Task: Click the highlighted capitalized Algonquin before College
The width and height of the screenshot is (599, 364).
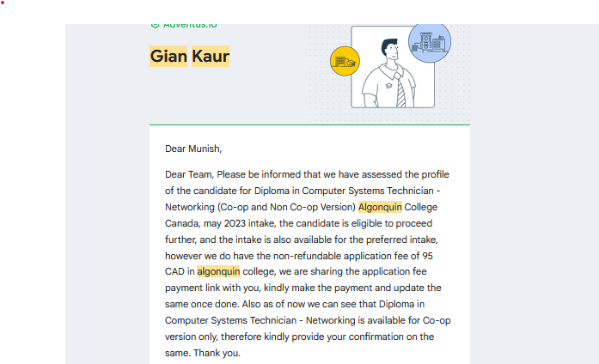Action: click(380, 207)
